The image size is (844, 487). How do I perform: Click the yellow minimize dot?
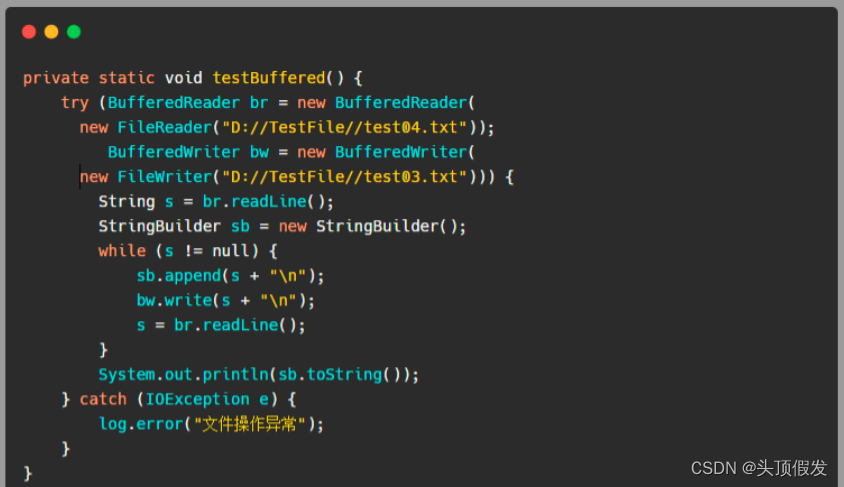(x=51, y=32)
